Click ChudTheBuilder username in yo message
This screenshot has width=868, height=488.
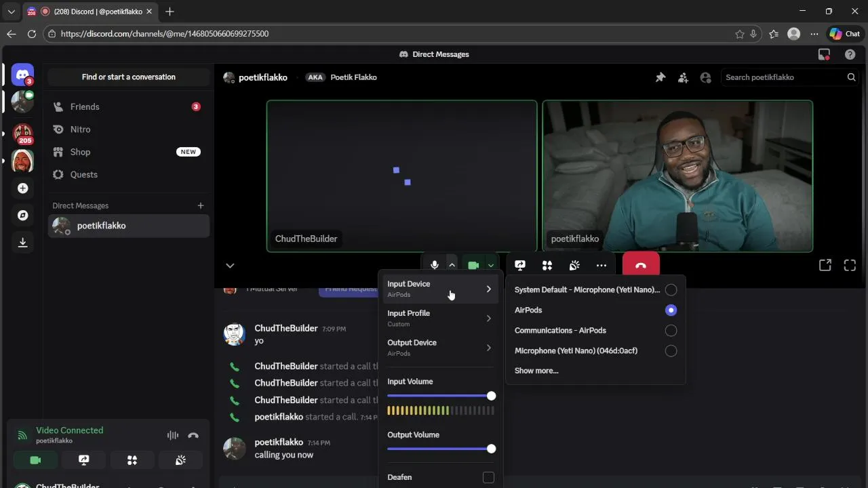tap(286, 328)
